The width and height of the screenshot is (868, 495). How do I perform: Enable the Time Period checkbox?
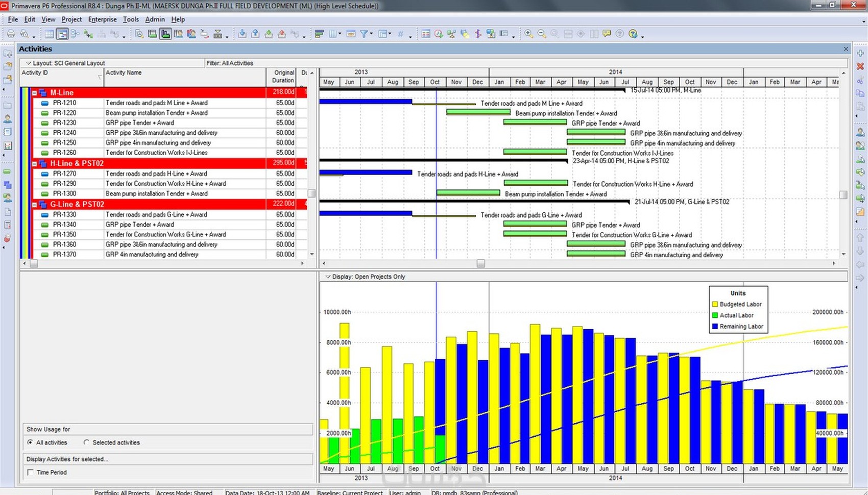(x=30, y=473)
